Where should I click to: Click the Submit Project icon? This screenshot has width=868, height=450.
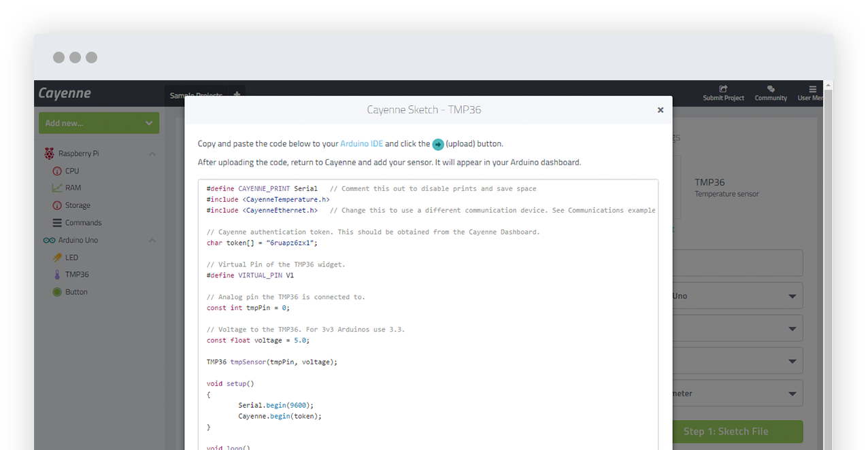tap(723, 89)
